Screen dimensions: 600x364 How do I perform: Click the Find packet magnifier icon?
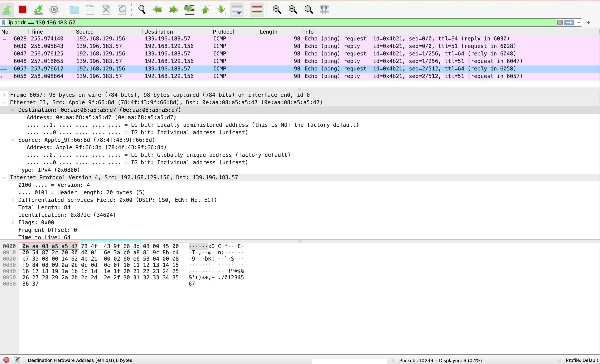[142, 10]
